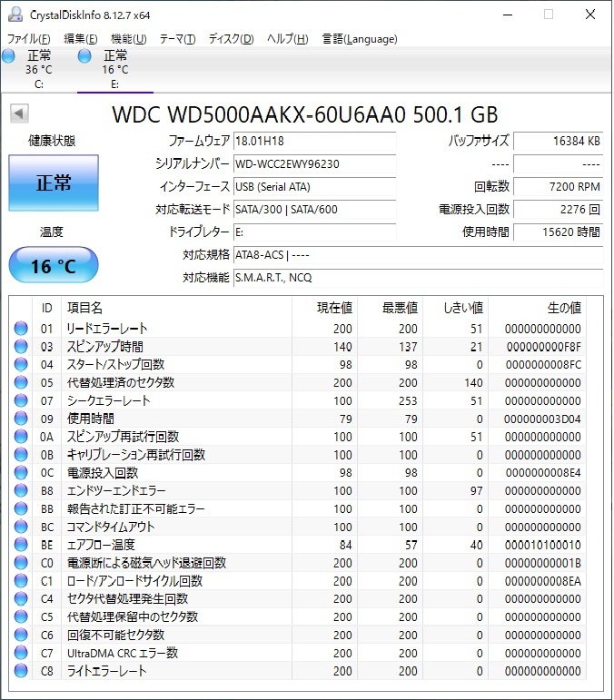Click status icon for ID 0B キャリブレーション再試行回数
This screenshot has height=700, width=614.
point(21,455)
